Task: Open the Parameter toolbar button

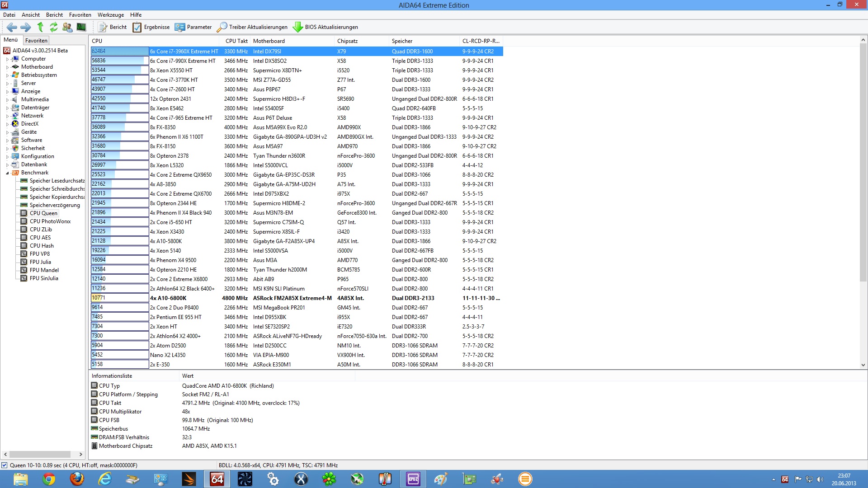Action: [x=193, y=27]
